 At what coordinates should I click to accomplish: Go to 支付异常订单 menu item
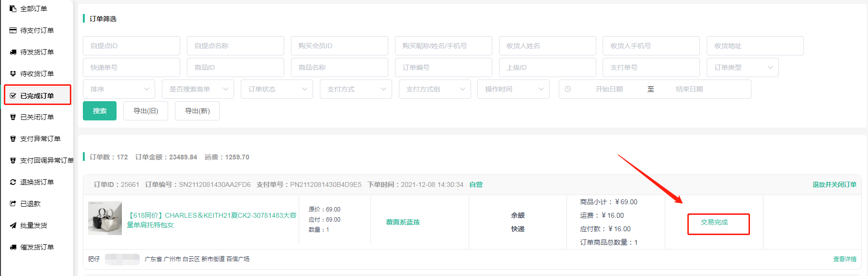(x=40, y=139)
